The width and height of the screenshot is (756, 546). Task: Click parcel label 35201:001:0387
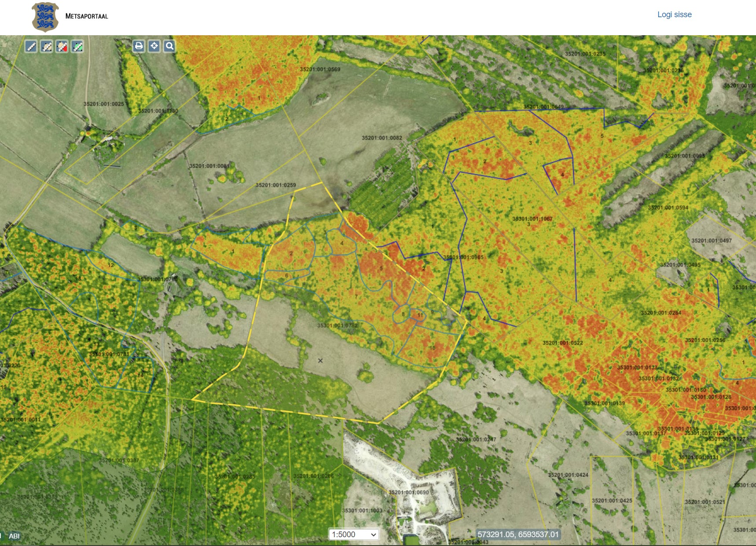119,460
